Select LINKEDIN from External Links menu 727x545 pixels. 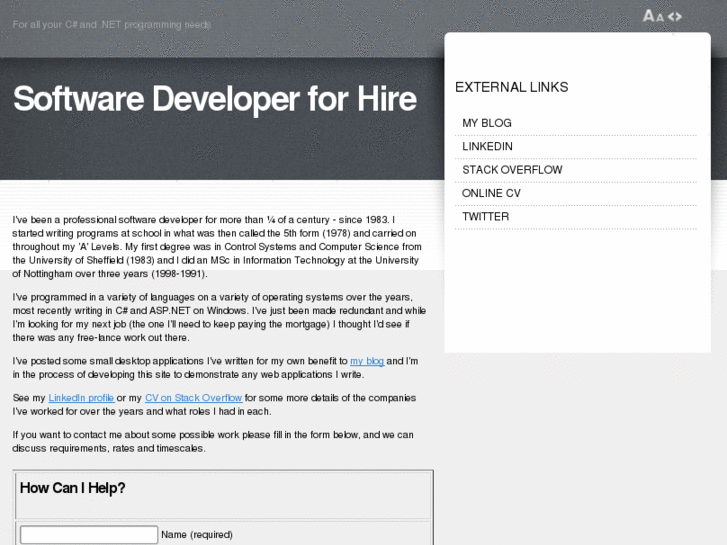point(487,146)
